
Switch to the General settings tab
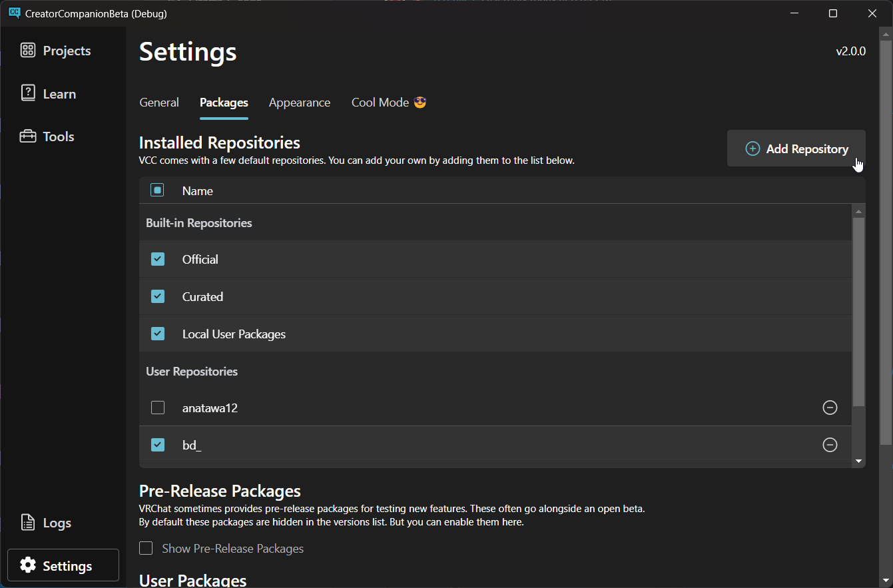coord(158,102)
